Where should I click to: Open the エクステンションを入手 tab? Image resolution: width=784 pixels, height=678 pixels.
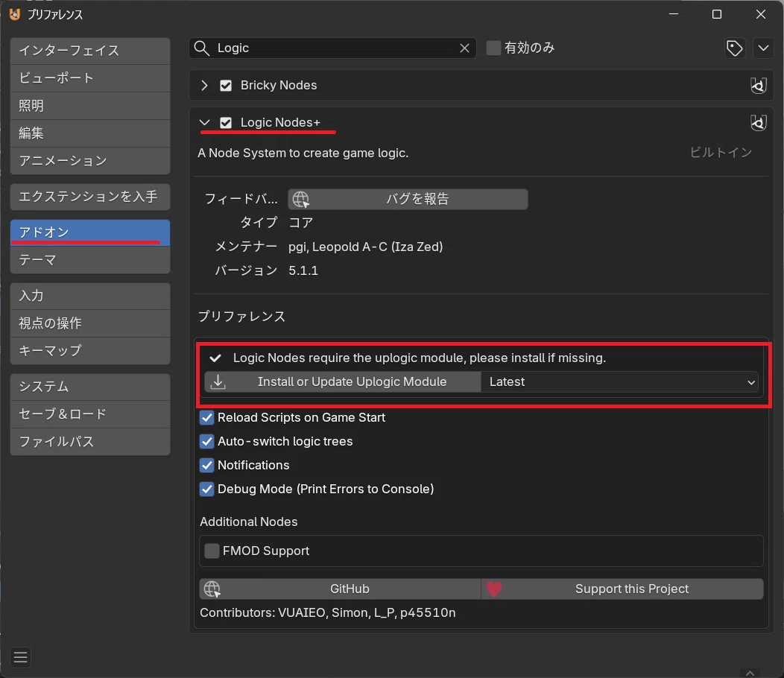tap(90, 197)
